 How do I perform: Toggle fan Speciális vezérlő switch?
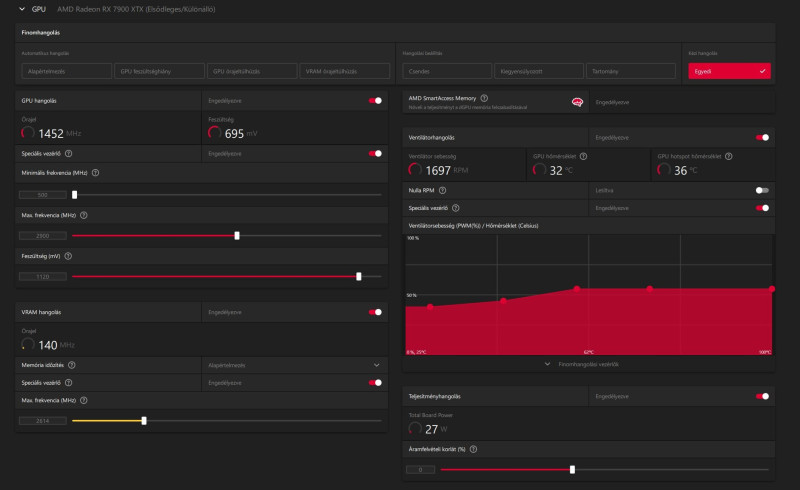click(x=763, y=208)
